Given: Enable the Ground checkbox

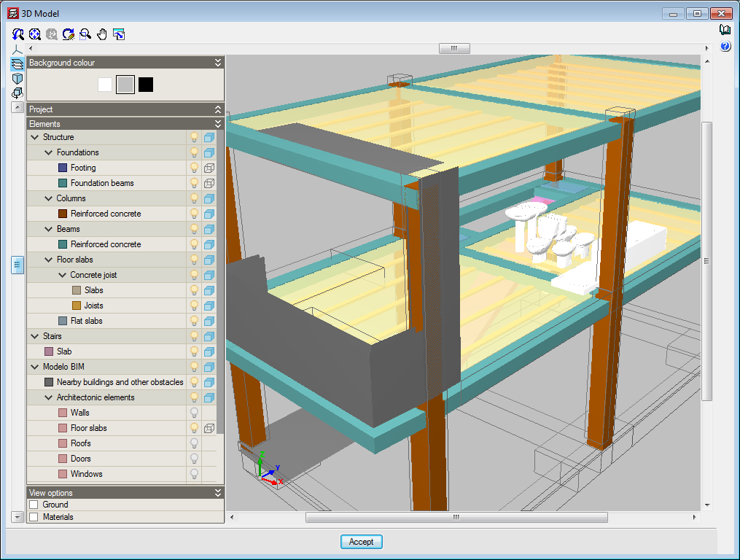Looking at the screenshot, I should tap(34, 505).
